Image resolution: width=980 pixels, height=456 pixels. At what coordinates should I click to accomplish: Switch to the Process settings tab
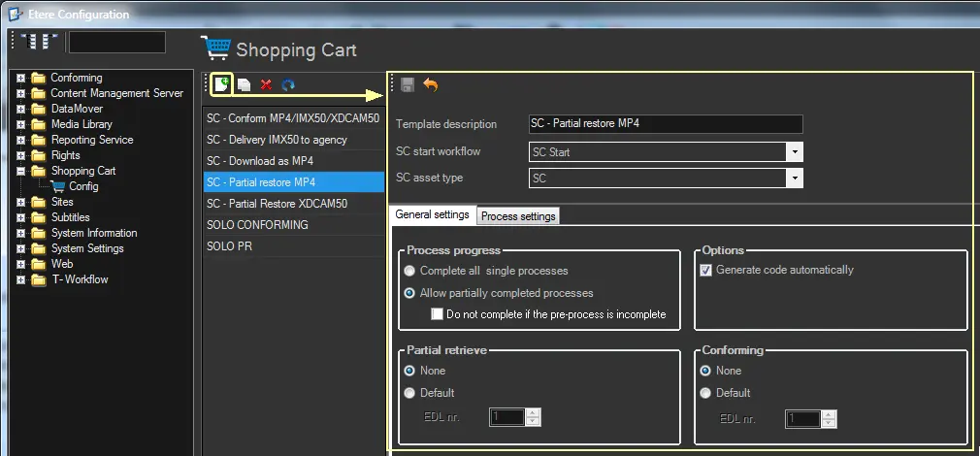click(x=518, y=216)
